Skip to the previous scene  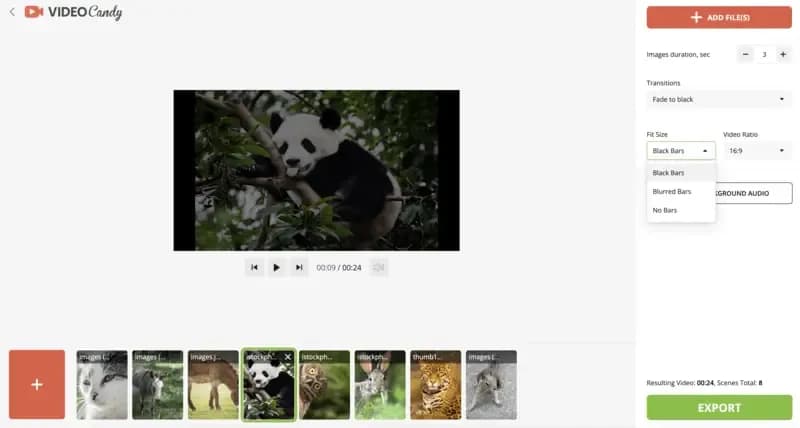point(254,267)
